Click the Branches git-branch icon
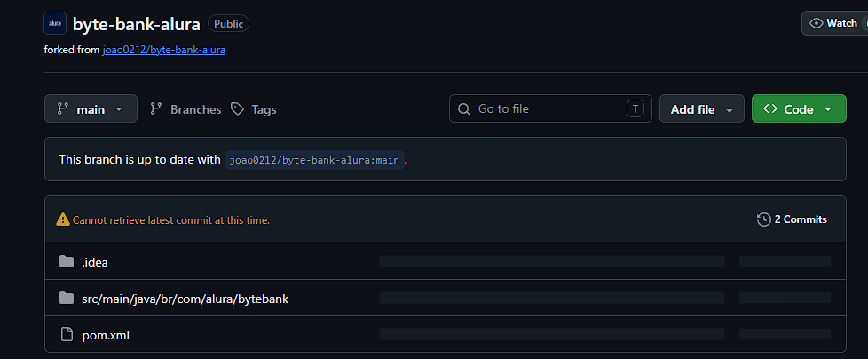868x359 pixels. pos(156,109)
